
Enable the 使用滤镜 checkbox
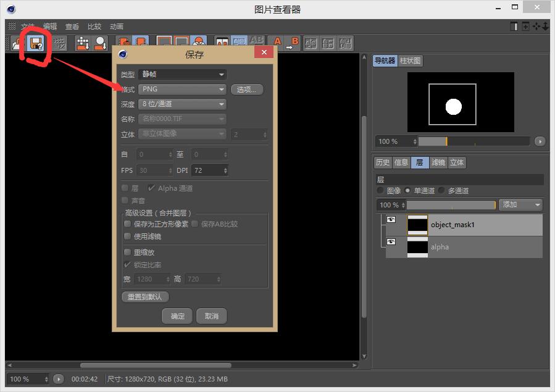[127, 236]
